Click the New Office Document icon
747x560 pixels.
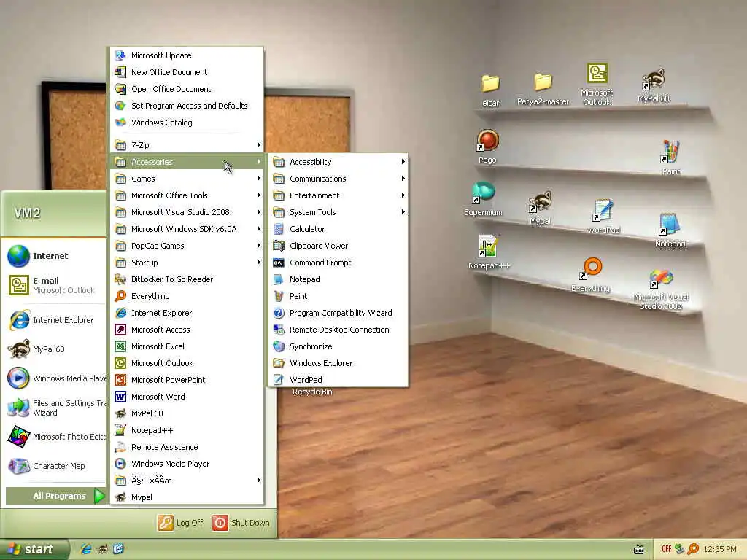(x=120, y=72)
